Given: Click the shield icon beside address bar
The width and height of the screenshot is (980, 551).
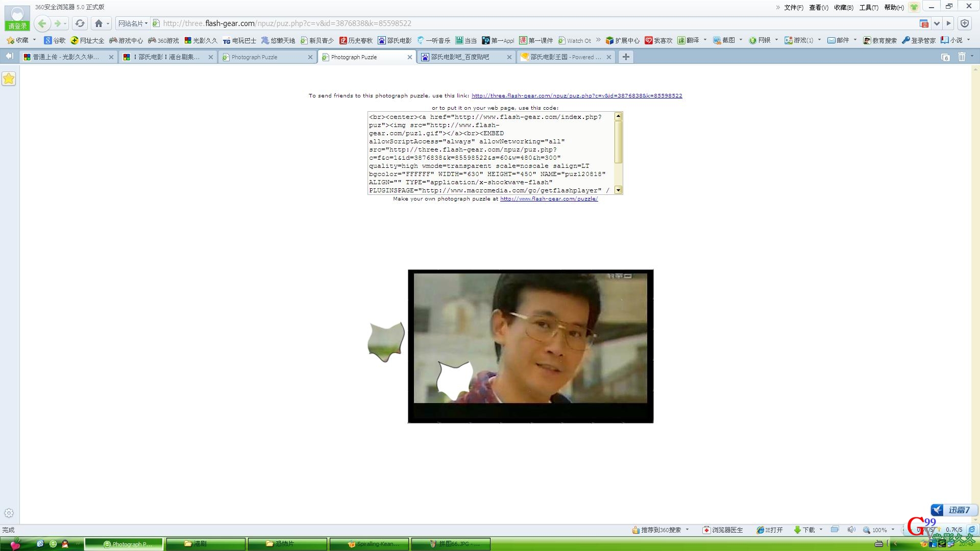Looking at the screenshot, I should click(x=965, y=23).
